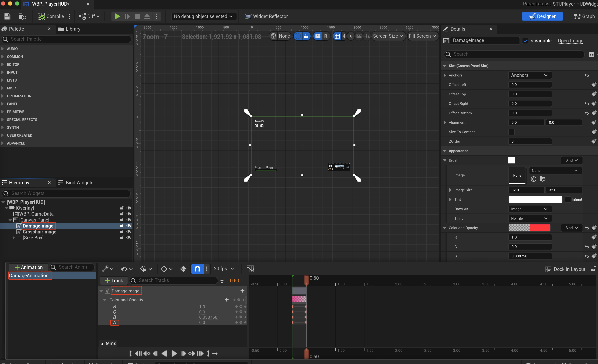The width and height of the screenshot is (598, 364).
Task: Open the Diff menu button
Action: [x=89, y=16]
